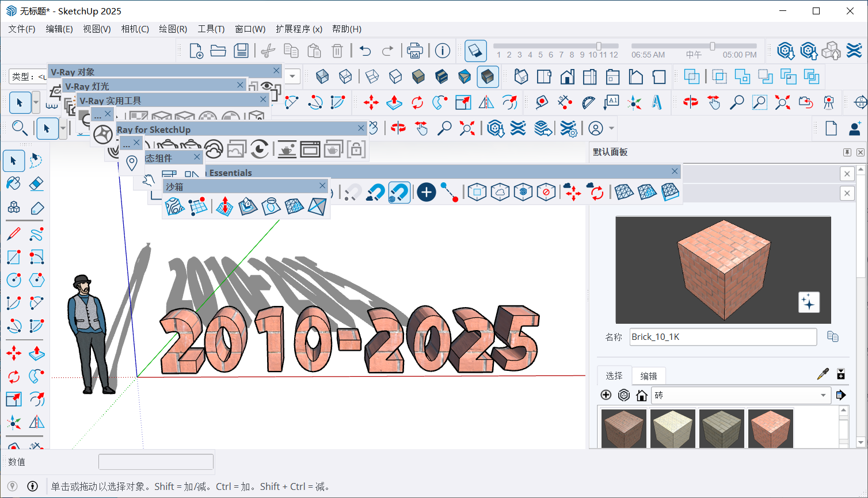Image resolution: width=868 pixels, height=498 pixels.
Task: Click the Paste clipboard icon
Action: (314, 51)
